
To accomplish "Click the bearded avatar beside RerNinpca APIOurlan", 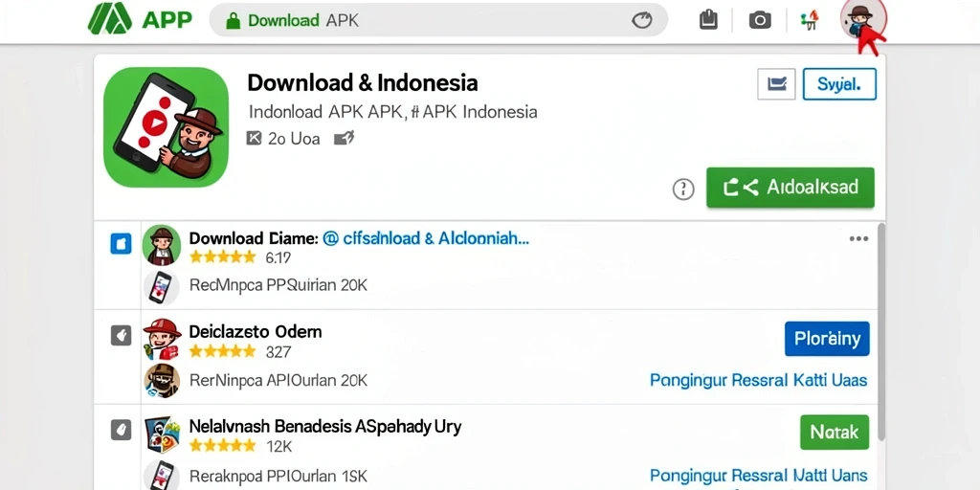I will coord(162,381).
